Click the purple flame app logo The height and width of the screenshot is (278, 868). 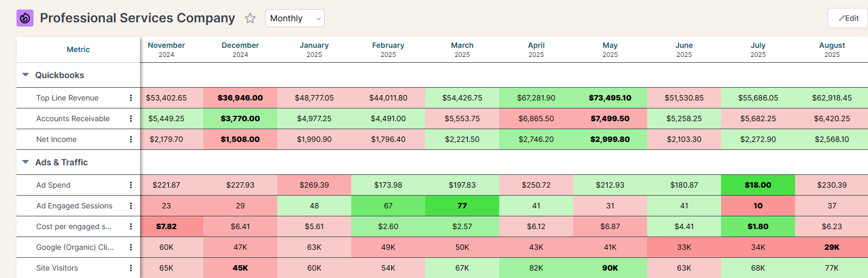tap(25, 18)
